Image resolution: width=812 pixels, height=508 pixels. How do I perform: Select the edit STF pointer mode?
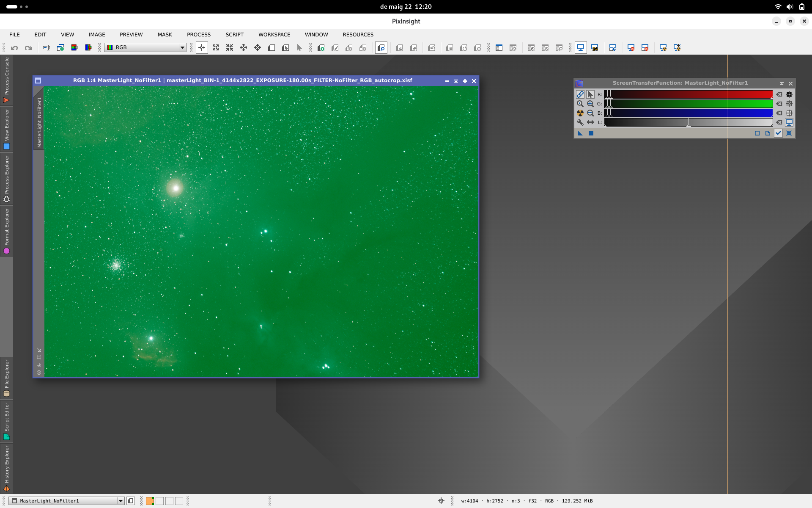[590, 94]
